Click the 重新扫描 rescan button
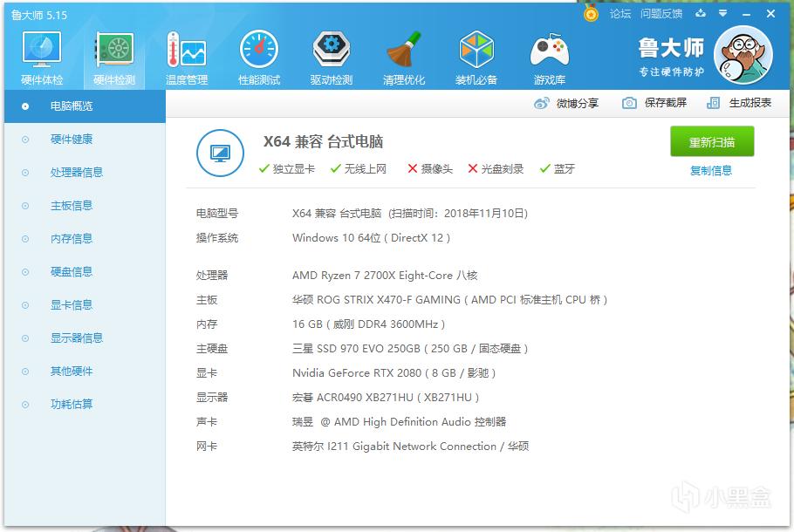 tap(712, 142)
